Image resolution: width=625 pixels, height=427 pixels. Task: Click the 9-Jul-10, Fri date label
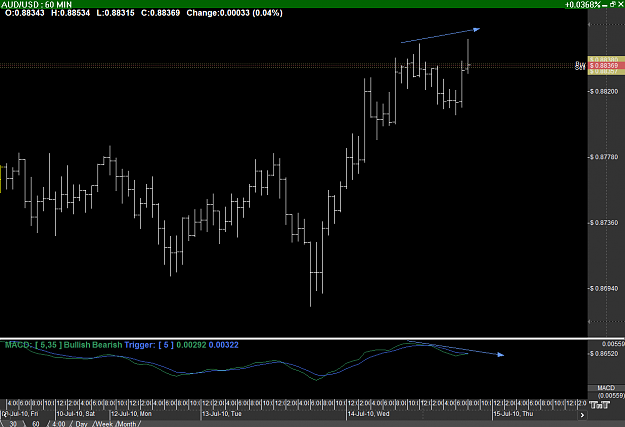22,414
